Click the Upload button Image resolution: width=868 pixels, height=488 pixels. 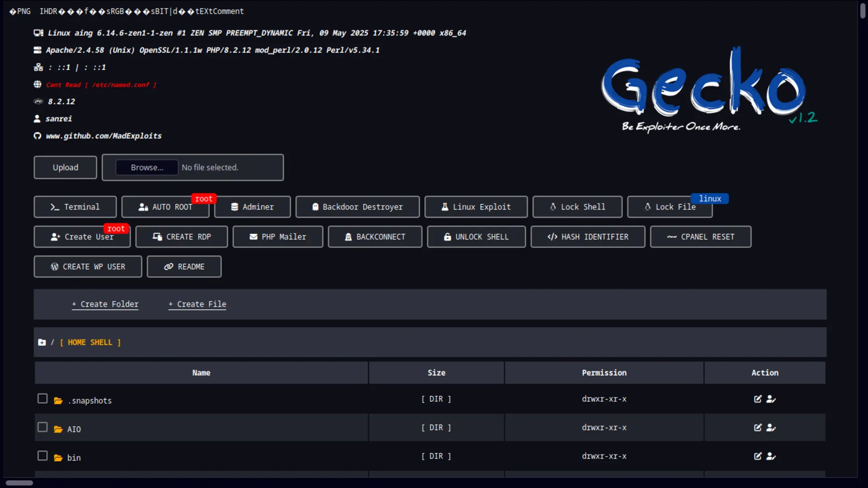click(66, 167)
